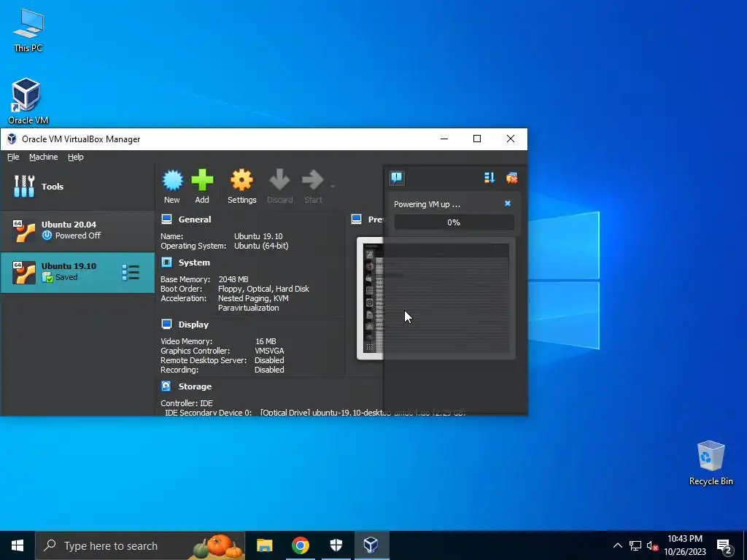Open the Ubuntu 19.10 machine tools list icon
Screen dimensions: 747x560
[x=131, y=273]
